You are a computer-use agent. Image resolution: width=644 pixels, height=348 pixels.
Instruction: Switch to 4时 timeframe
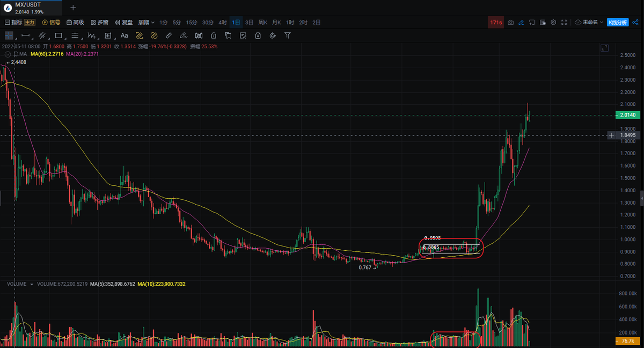223,23
